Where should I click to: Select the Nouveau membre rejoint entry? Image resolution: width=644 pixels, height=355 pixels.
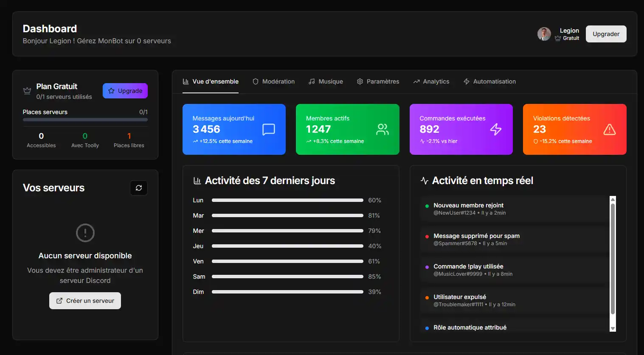(x=515, y=209)
